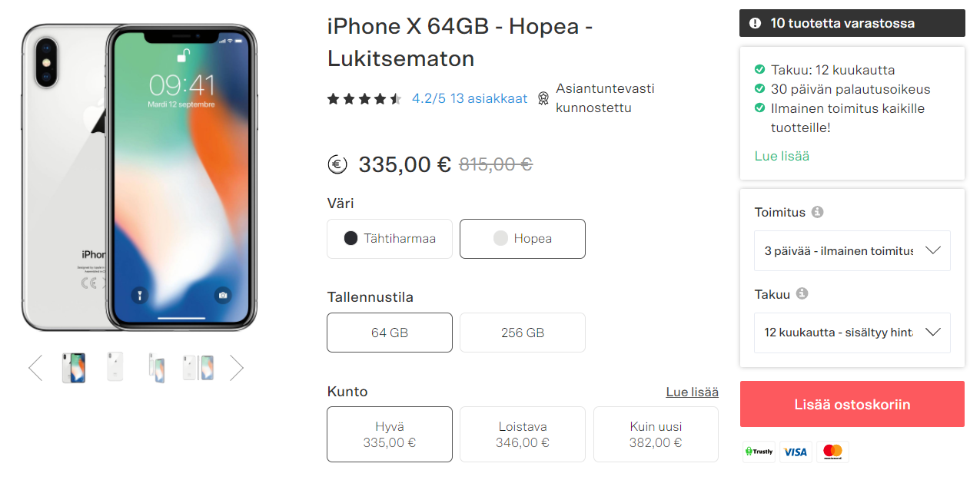
Task: Open the 4.2/5 13 asiakkaat reviews link
Action: 470,98
